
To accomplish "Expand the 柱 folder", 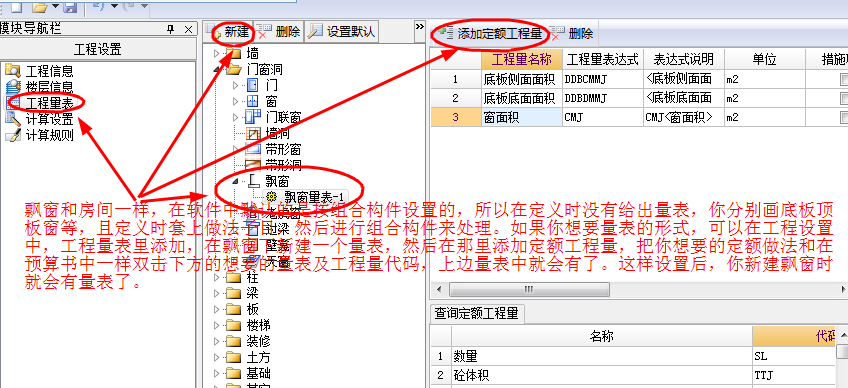I will tap(217, 278).
